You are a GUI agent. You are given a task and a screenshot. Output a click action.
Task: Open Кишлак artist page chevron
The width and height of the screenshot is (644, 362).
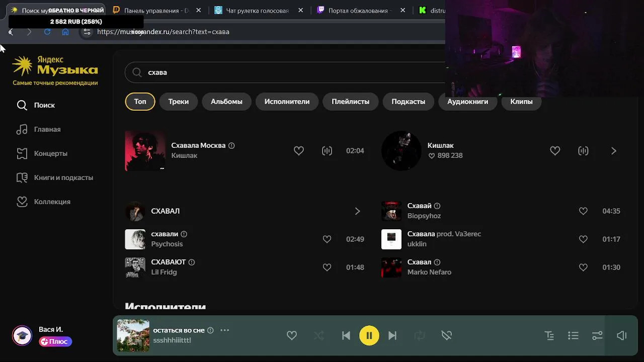tap(613, 151)
